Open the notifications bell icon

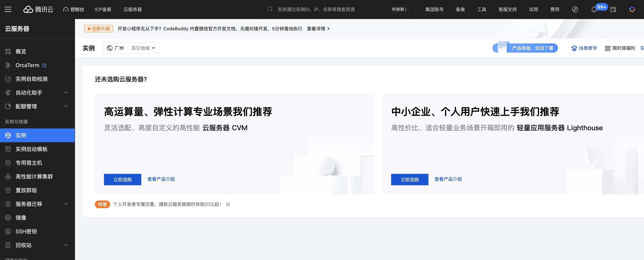point(594,10)
